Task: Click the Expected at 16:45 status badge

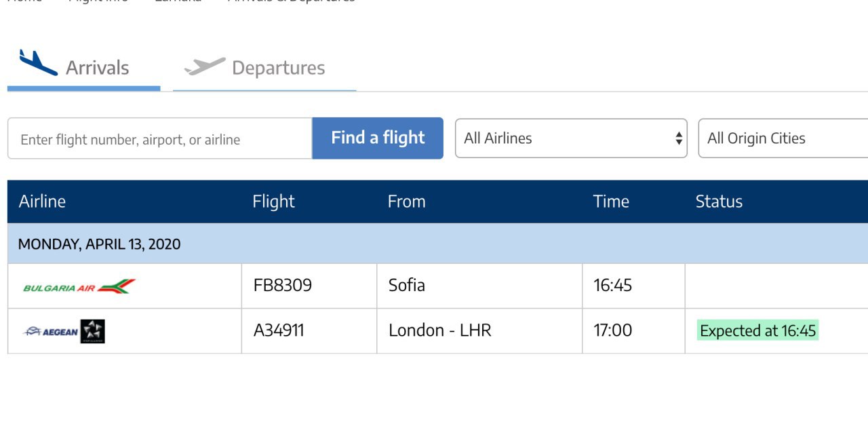Action: 757,330
